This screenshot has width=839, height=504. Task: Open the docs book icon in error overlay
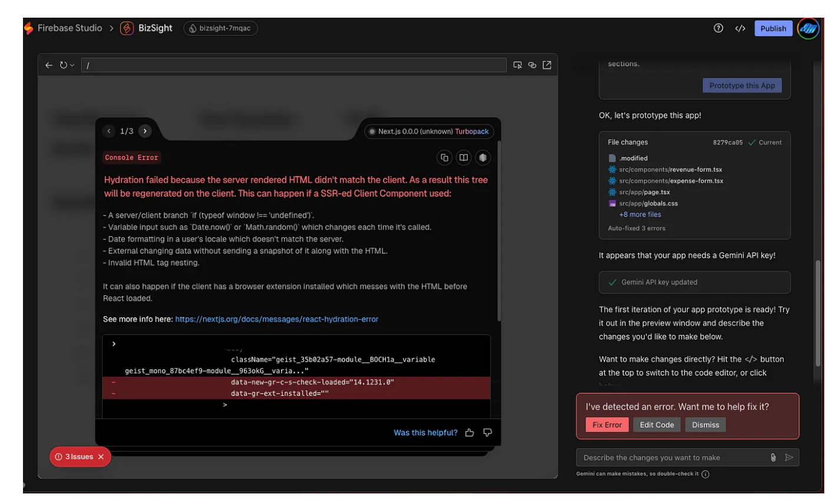(464, 158)
